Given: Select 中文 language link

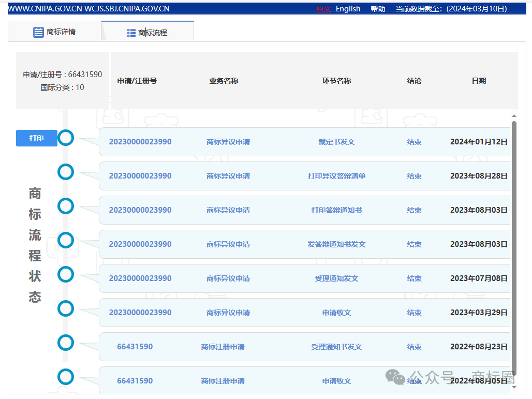Looking at the screenshot, I should click(x=323, y=9).
